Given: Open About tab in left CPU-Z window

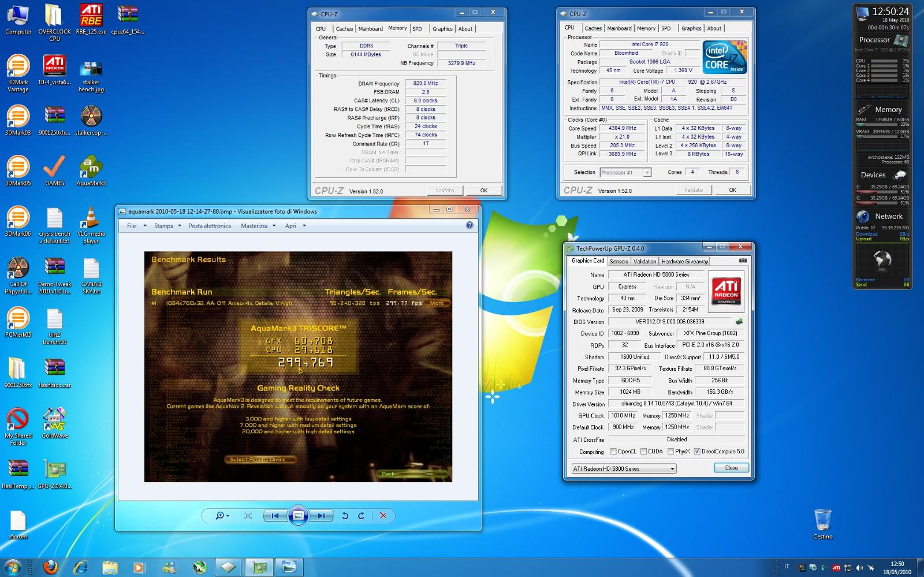Looking at the screenshot, I should tap(465, 28).
